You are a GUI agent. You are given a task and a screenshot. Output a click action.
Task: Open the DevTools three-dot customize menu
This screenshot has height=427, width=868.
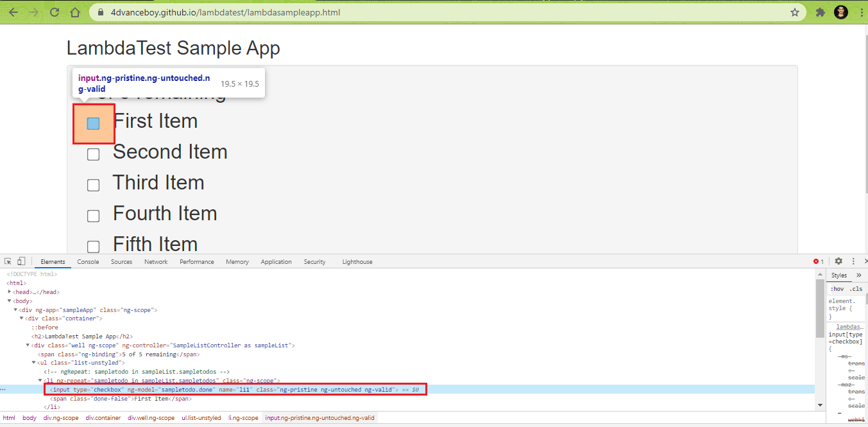pos(853,261)
